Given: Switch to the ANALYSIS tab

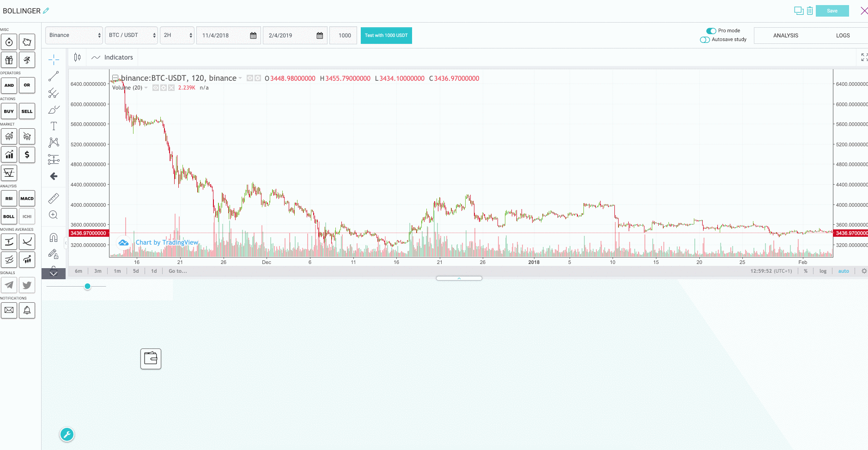Looking at the screenshot, I should (x=785, y=36).
